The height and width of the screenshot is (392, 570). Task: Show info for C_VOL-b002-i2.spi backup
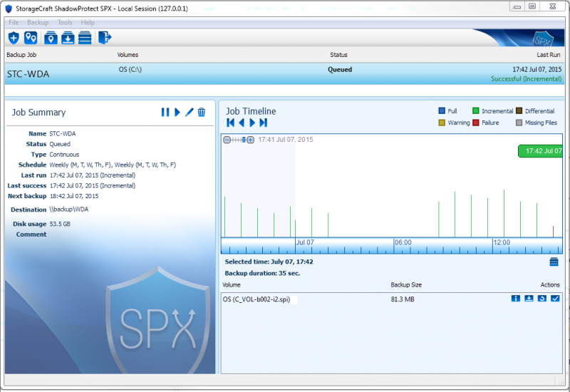(x=515, y=299)
